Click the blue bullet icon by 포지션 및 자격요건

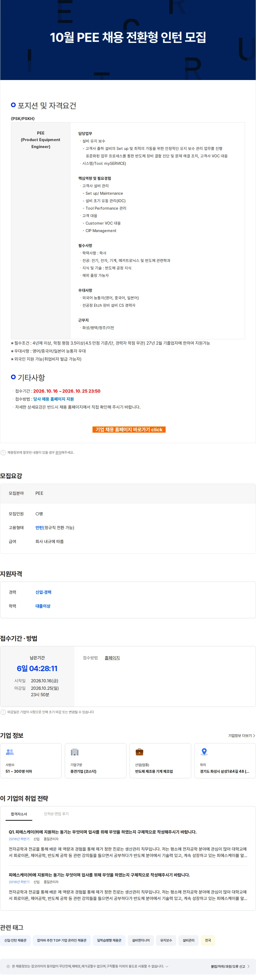click(x=13, y=105)
